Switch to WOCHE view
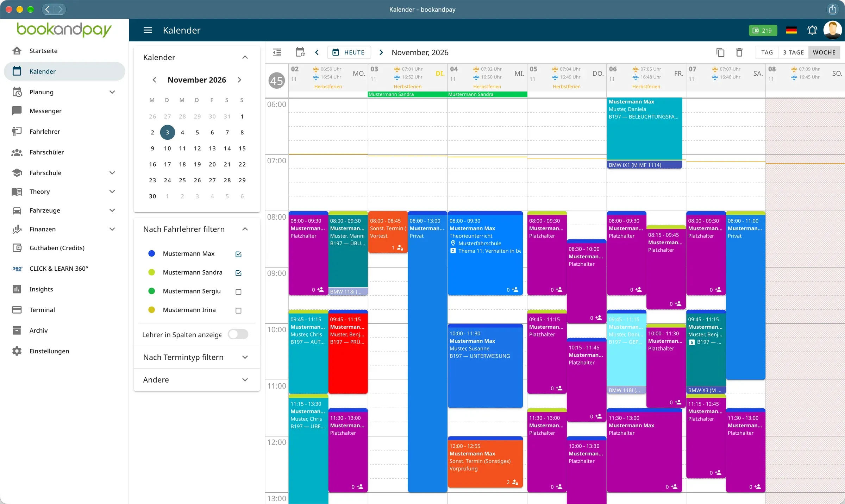Screen dimensions: 845x504 point(824,52)
